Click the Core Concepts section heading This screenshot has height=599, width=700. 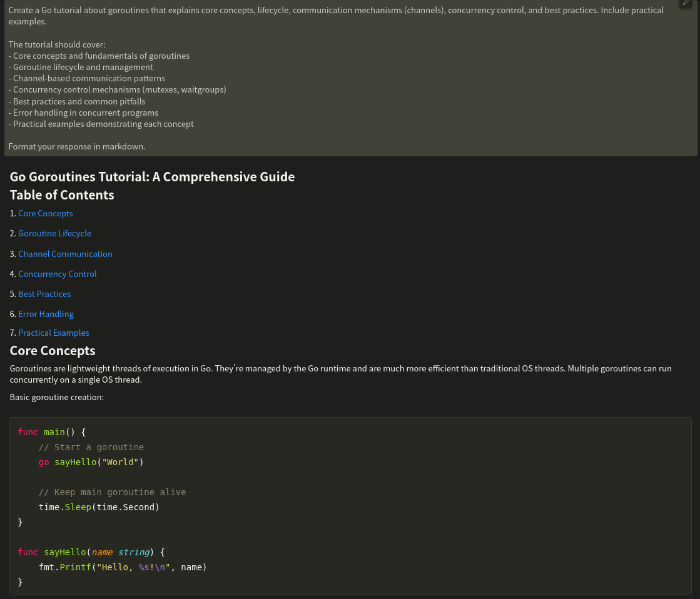53,351
